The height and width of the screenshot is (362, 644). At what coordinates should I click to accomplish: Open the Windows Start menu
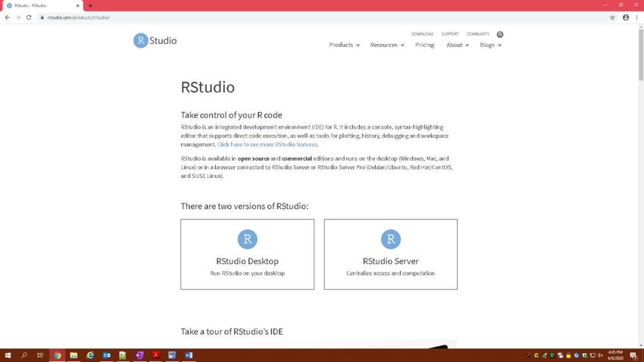click(8, 355)
